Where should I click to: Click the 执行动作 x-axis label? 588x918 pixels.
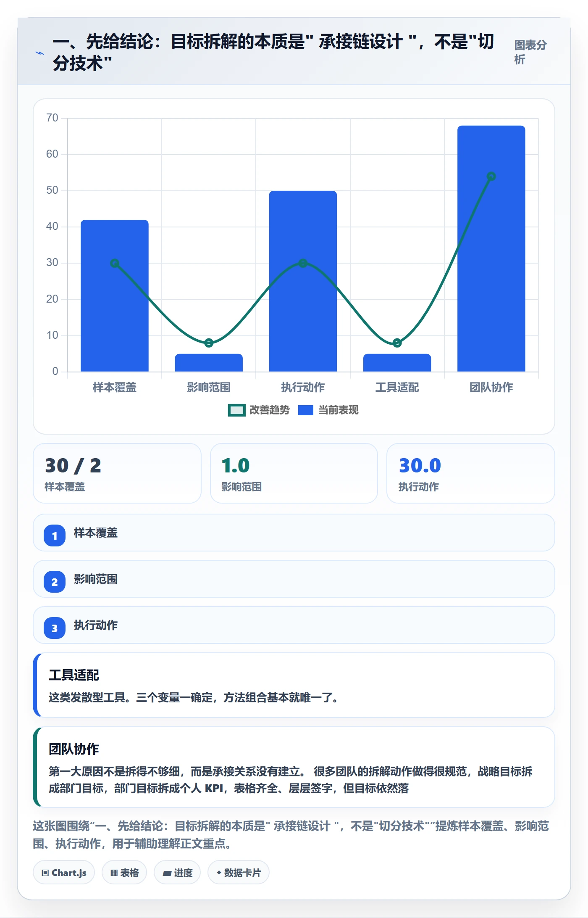303,388
